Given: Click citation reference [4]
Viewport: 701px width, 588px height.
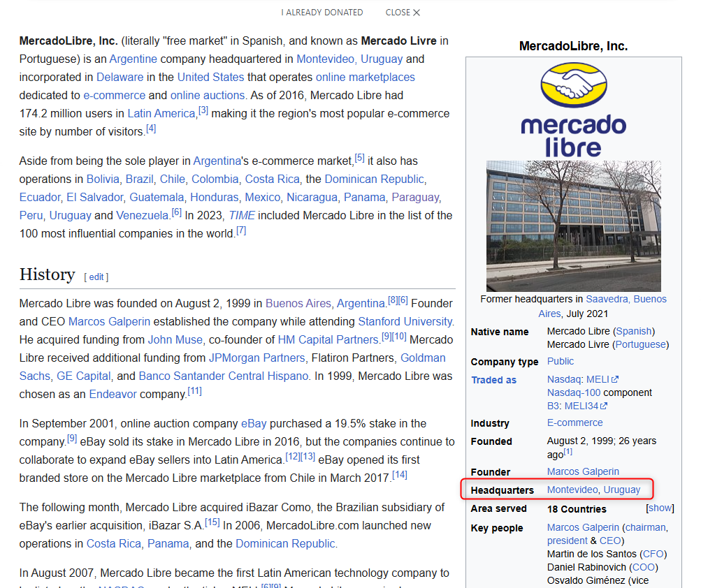Looking at the screenshot, I should click(x=151, y=128).
